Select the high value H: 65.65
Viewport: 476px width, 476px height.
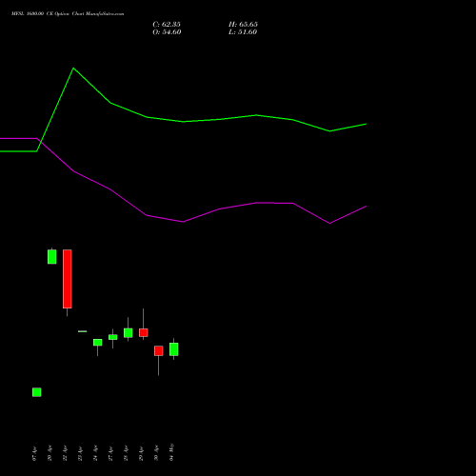243,25
